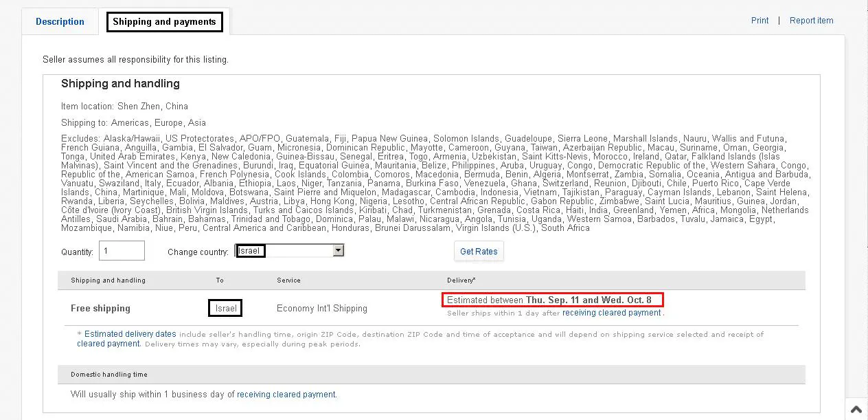The height and width of the screenshot is (420, 868).
Task: Click the Shipping and handling heading
Action: click(x=120, y=84)
